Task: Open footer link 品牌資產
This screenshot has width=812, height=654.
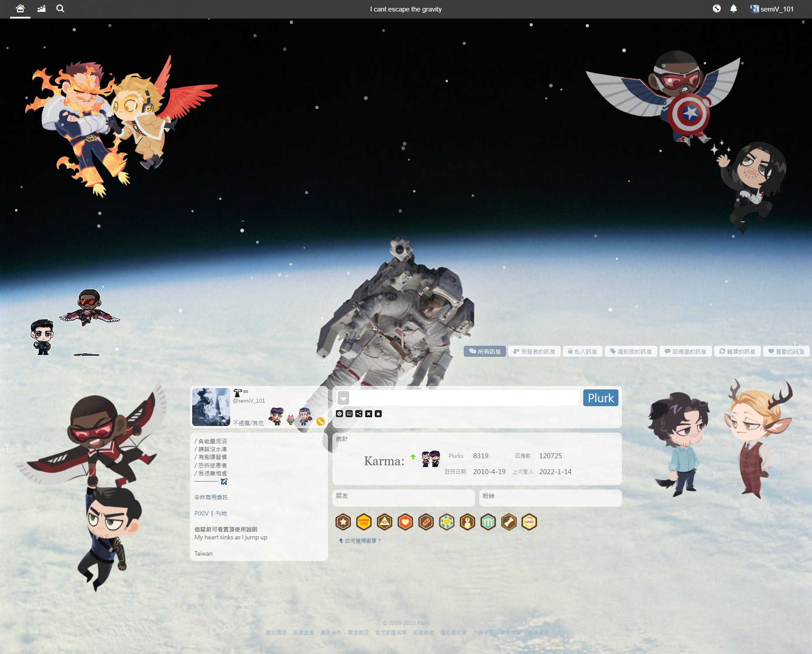Action: (303, 632)
